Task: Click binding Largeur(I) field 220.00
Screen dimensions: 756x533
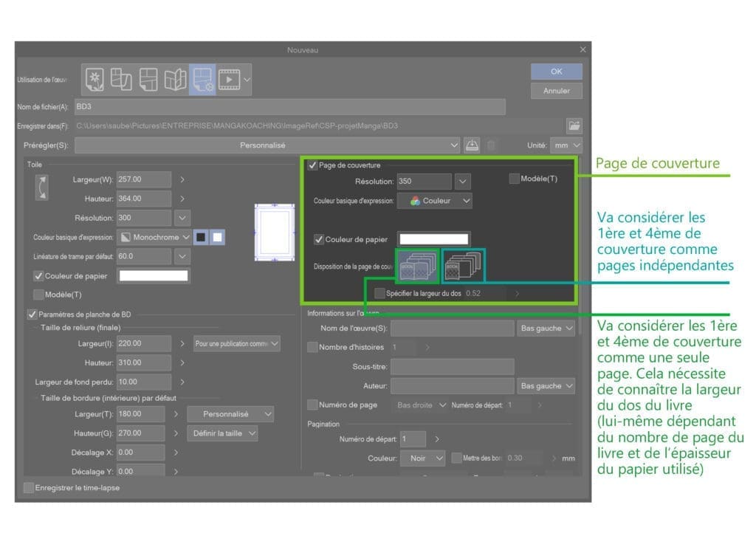Action: [144, 343]
